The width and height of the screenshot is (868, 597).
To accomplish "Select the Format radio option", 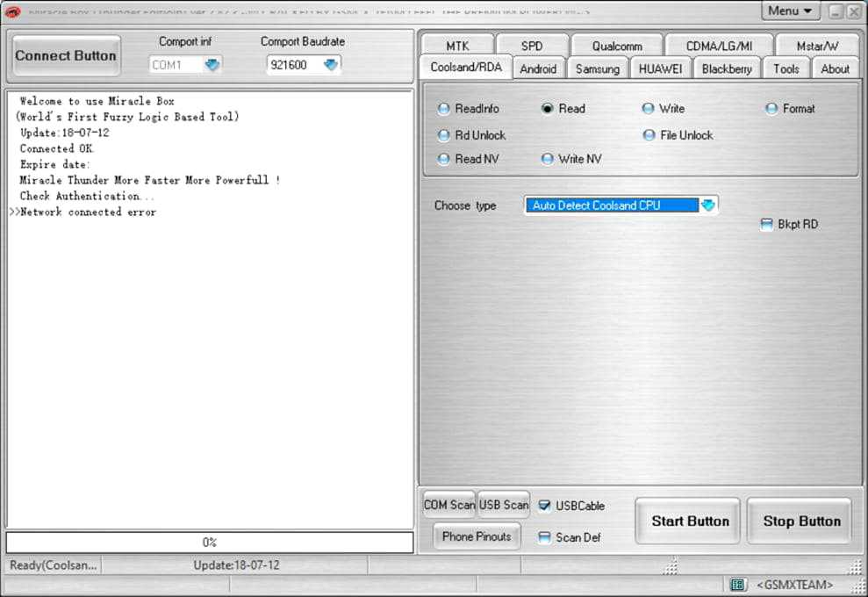I will (x=771, y=109).
